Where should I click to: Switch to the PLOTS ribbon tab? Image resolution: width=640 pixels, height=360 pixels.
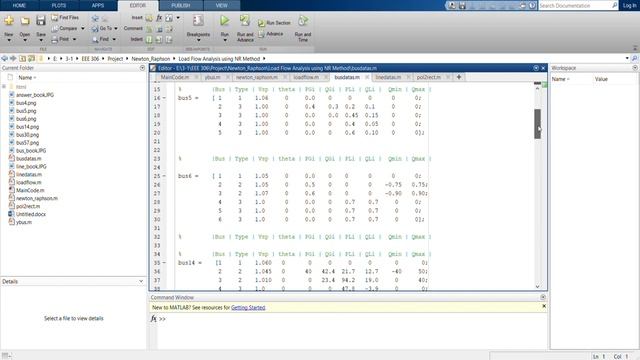(x=59, y=6)
